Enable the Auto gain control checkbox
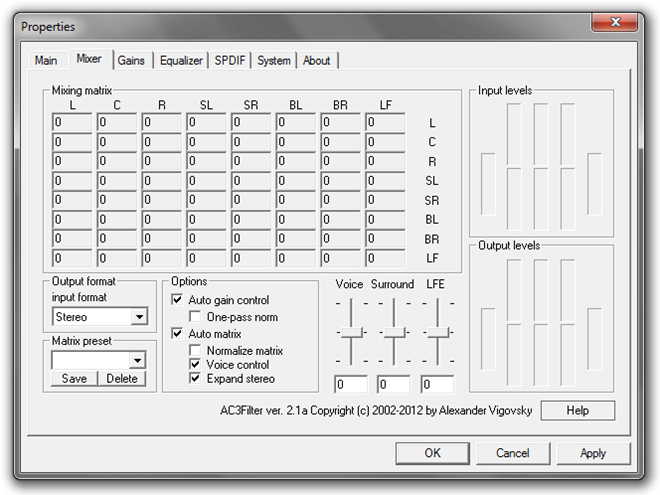Viewport: 660px width, 495px height. [x=178, y=300]
